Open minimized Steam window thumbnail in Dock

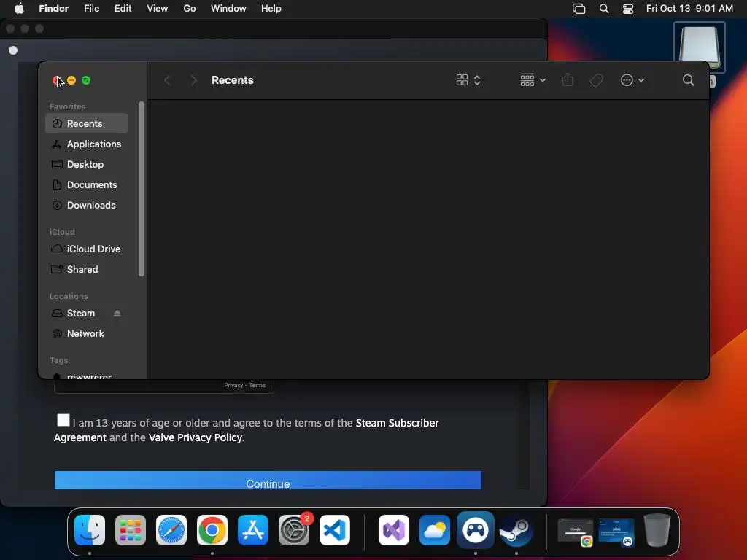(x=616, y=532)
